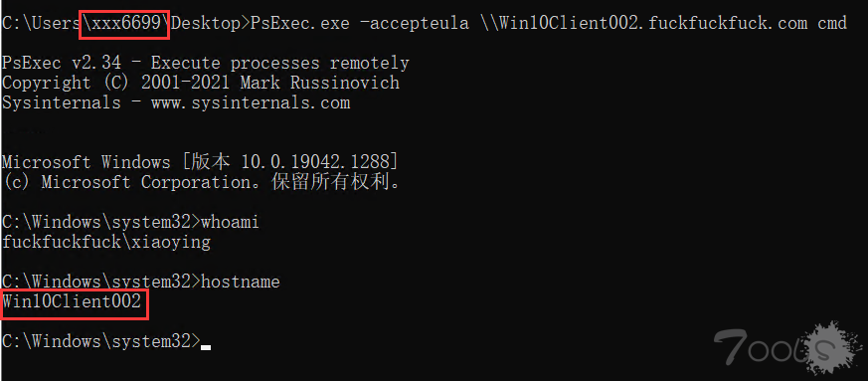Click the Sysinternals word
The height and width of the screenshot is (381, 868).
pos(62,103)
